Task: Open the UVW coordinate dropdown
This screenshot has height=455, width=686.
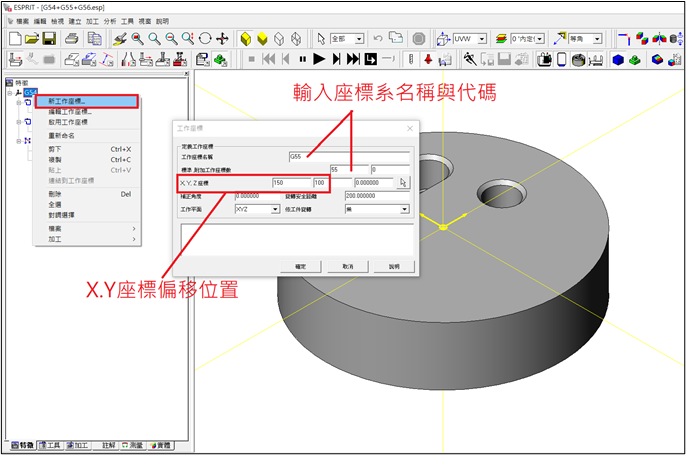Action: tap(482, 38)
